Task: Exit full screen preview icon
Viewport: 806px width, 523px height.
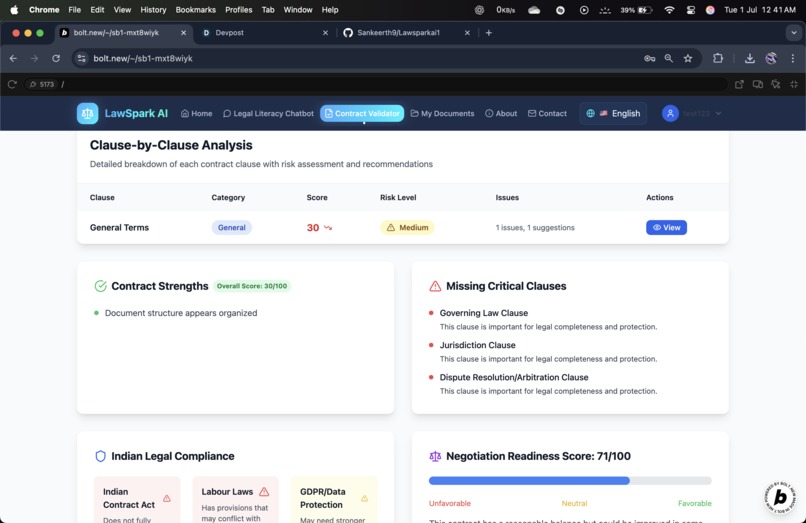Action: click(794, 84)
